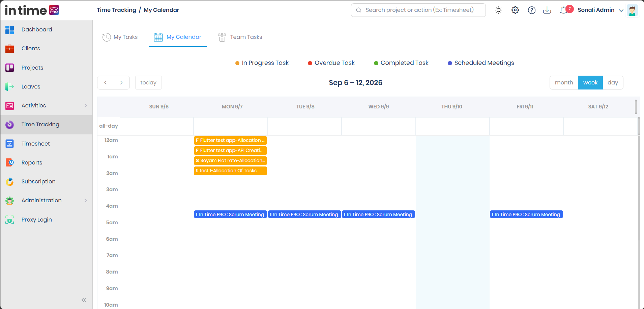Expand the Activities submenu chevron

[x=86, y=106]
